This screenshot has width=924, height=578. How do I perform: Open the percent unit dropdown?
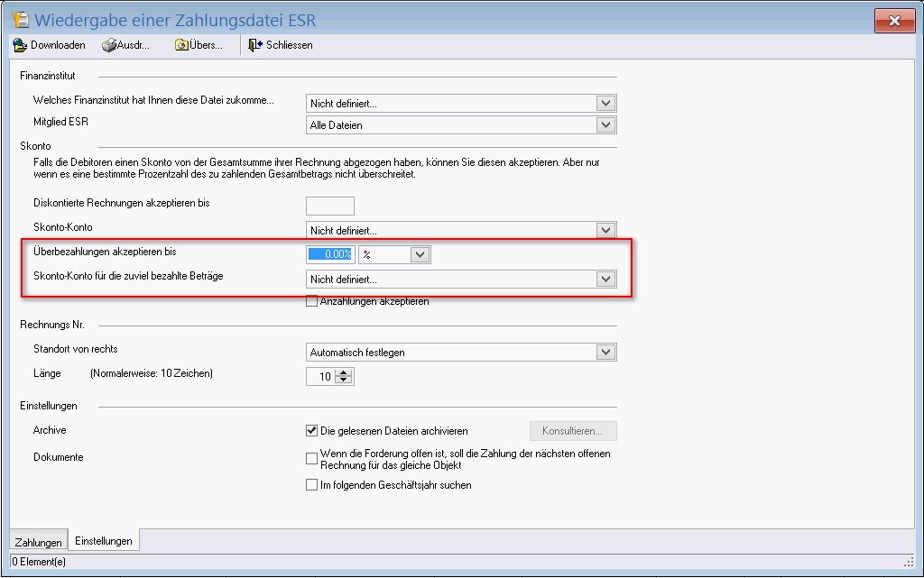point(420,255)
